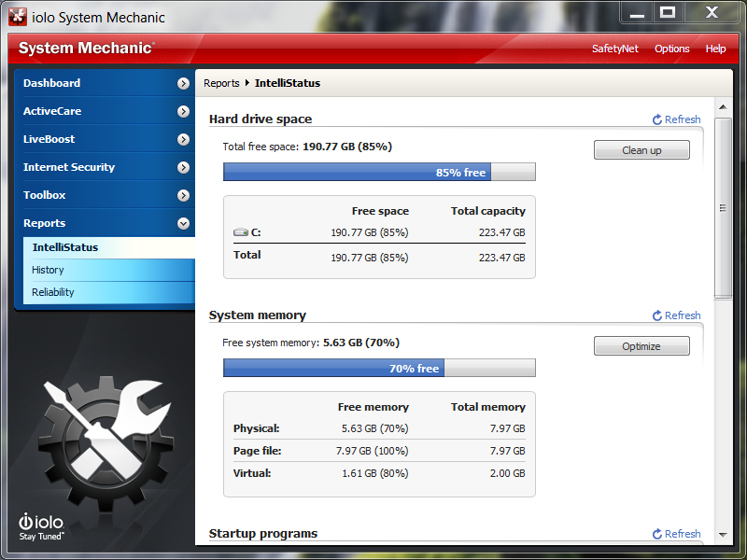Refresh the System memory section
Screen dimensions: 747x560
[x=676, y=315]
